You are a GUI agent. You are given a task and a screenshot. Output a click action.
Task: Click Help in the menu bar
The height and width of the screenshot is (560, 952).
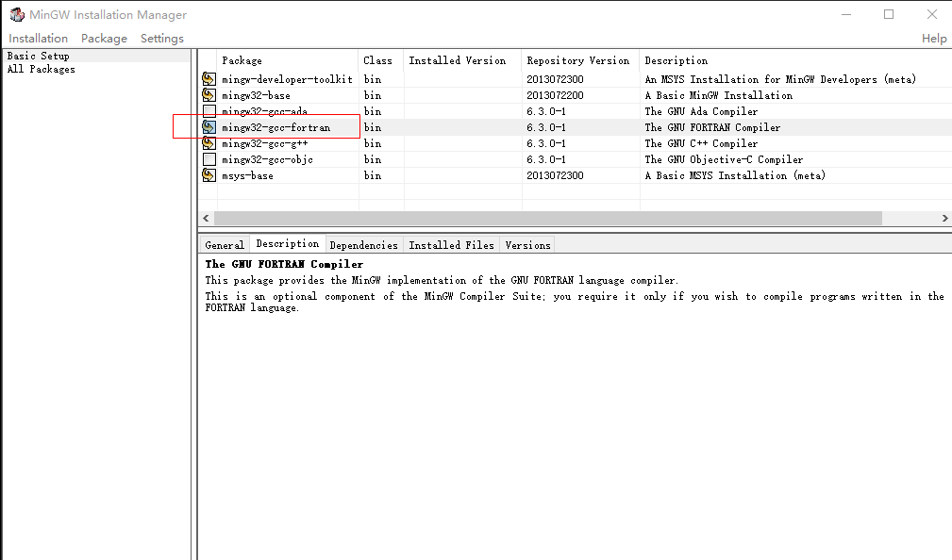click(x=934, y=38)
